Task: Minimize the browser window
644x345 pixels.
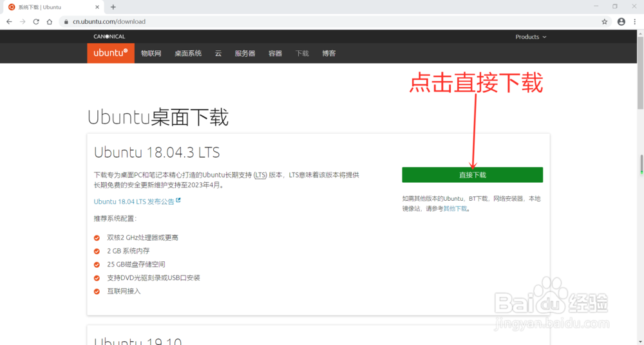Action: (x=596, y=6)
